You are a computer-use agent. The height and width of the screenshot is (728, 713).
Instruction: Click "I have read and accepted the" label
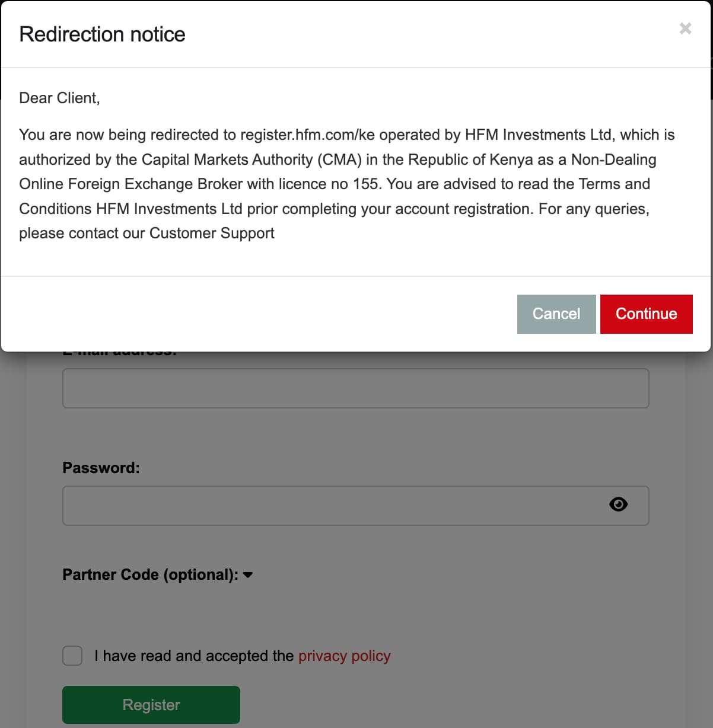(x=194, y=656)
